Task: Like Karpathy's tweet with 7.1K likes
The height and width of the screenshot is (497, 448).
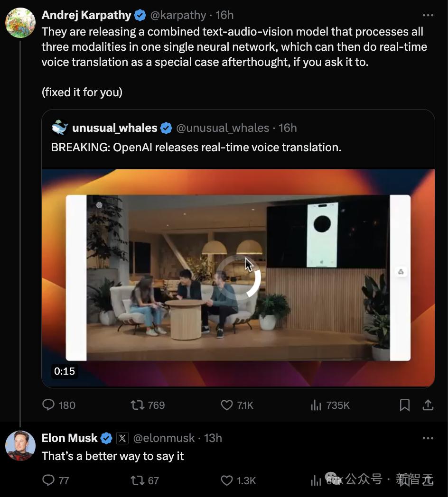Action: [x=227, y=405]
